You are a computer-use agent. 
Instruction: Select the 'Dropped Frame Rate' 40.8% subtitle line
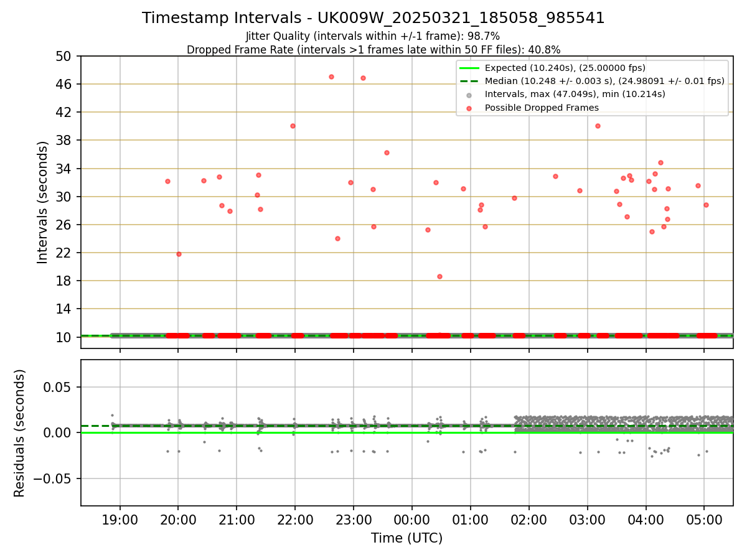tap(374, 50)
